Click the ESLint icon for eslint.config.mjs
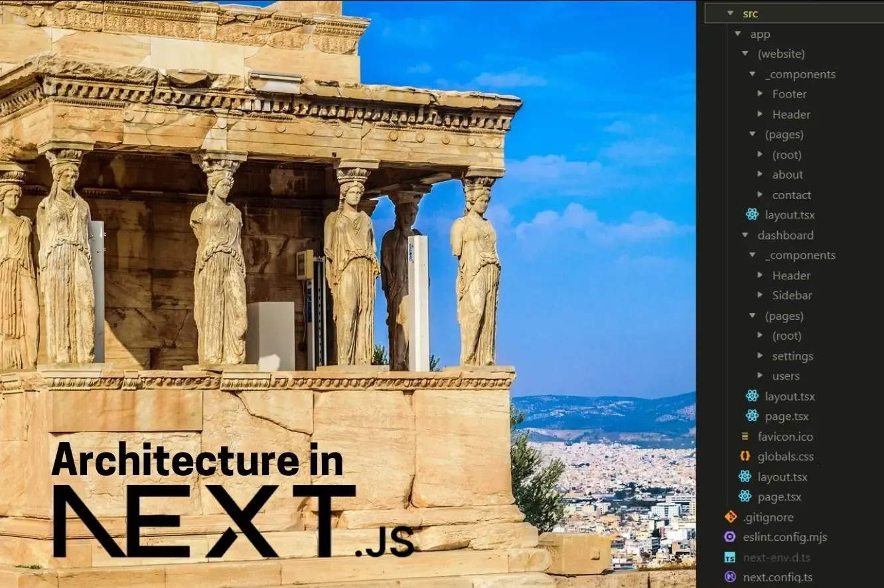The width and height of the screenshot is (884, 588). pyautogui.click(x=730, y=536)
